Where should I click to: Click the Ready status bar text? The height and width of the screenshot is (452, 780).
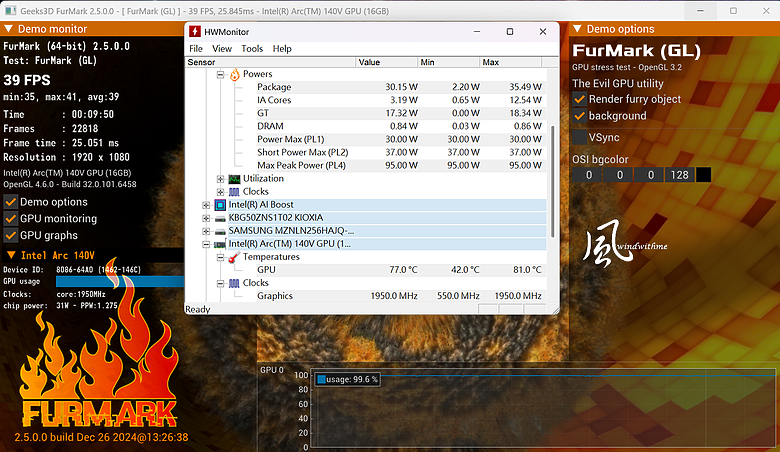(x=197, y=309)
